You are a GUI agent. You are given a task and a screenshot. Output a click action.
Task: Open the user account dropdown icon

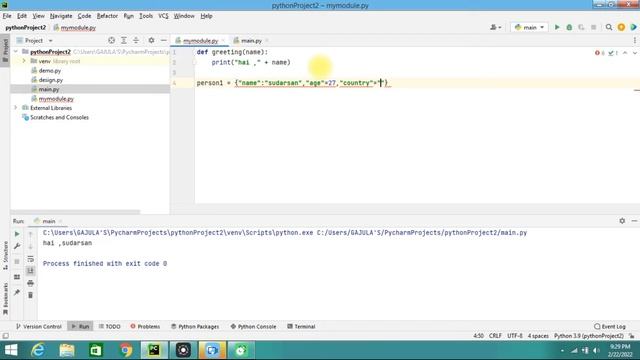tap(496, 27)
